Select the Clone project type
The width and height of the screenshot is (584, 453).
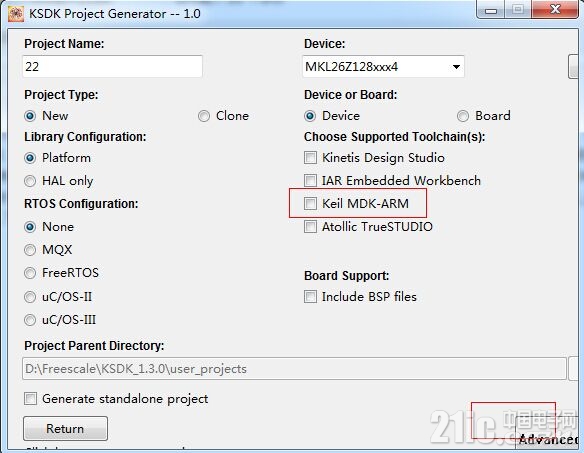tap(204, 116)
